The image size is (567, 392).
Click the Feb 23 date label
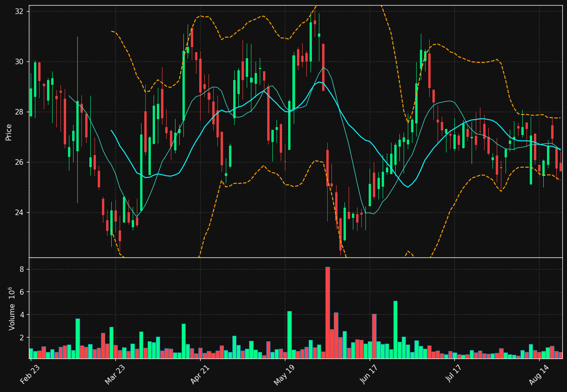(x=30, y=375)
